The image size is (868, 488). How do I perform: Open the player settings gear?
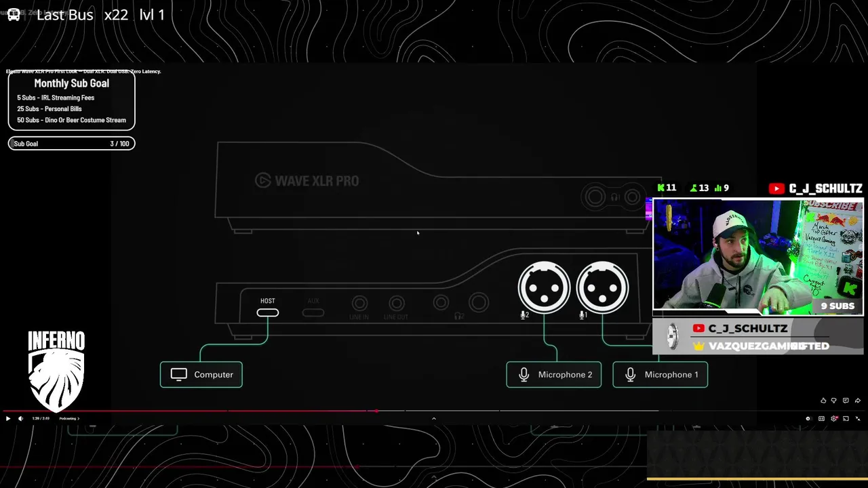click(x=834, y=419)
